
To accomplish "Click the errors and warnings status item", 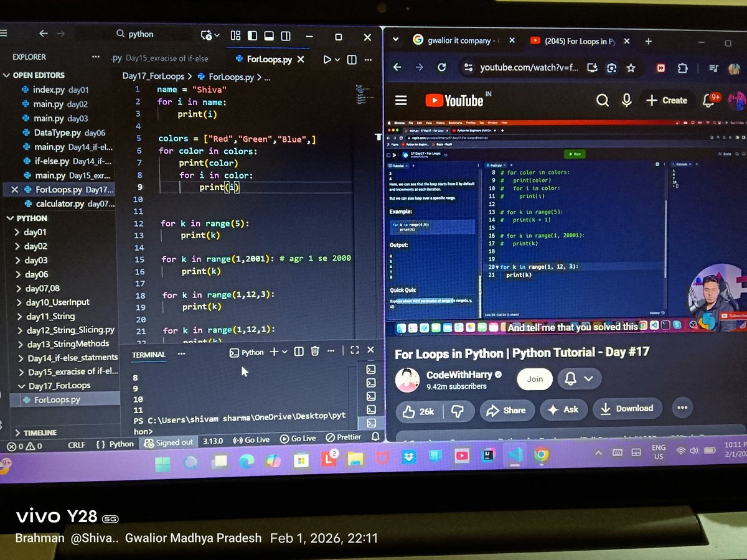I will click(x=25, y=446).
